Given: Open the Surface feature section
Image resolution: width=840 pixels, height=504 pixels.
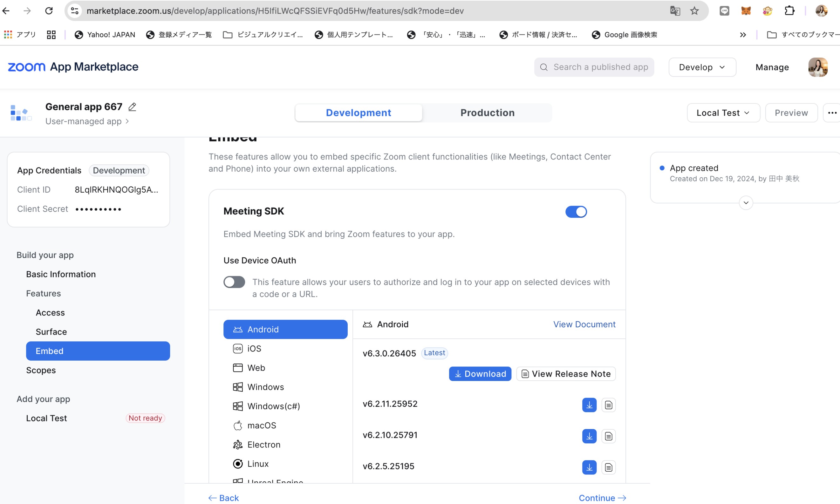Looking at the screenshot, I should click(51, 332).
